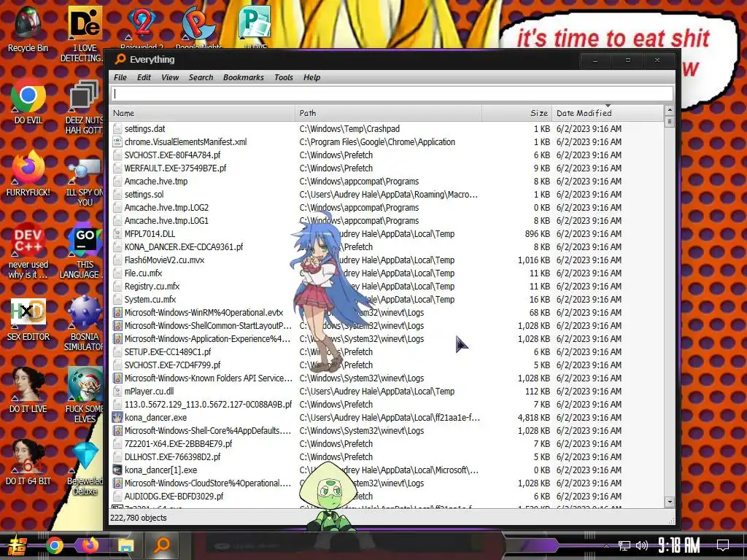Open the BOSNIA SIMULATOR desktop shortcut
This screenshot has height=560, width=747.
[x=84, y=324]
